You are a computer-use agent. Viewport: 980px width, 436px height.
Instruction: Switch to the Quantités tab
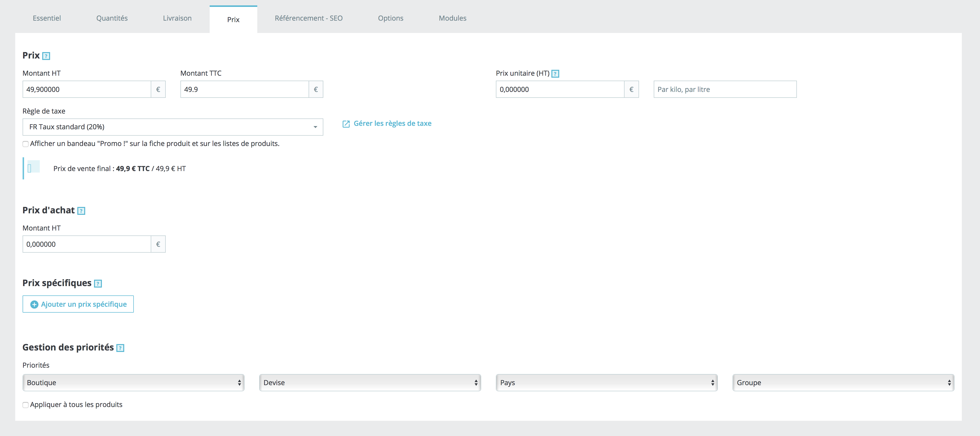coord(112,18)
